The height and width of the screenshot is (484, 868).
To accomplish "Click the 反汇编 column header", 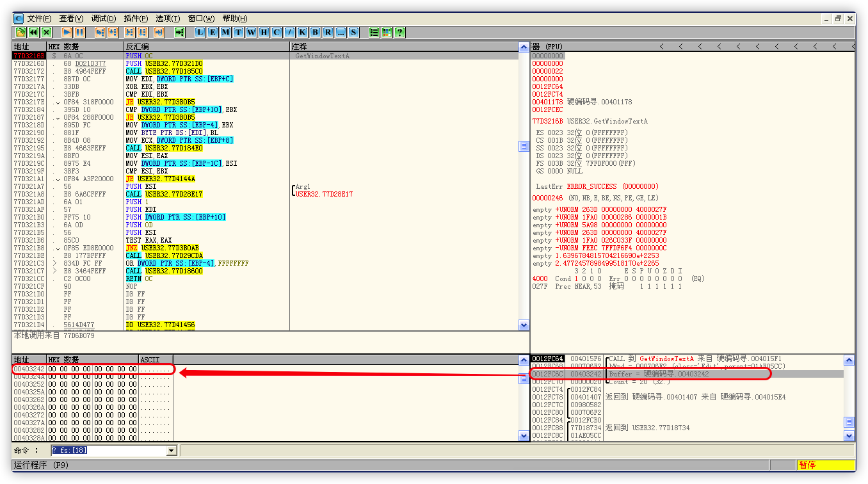I will [206, 47].
